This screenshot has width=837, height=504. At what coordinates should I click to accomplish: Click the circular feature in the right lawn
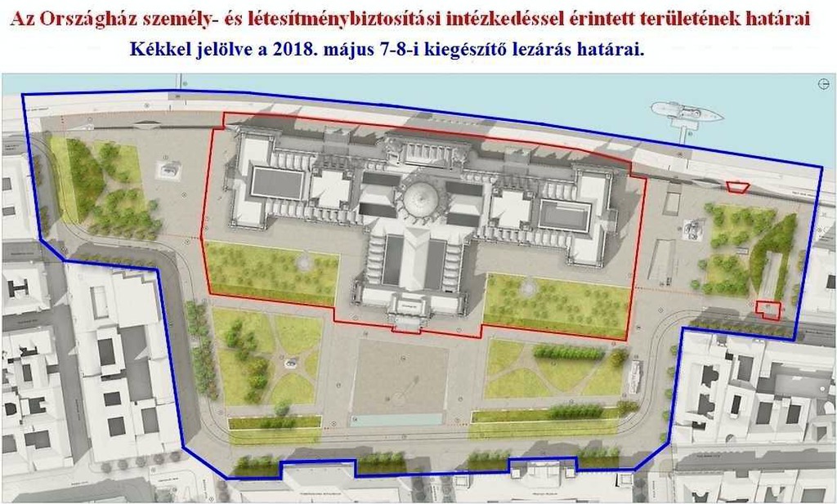(x=529, y=287)
